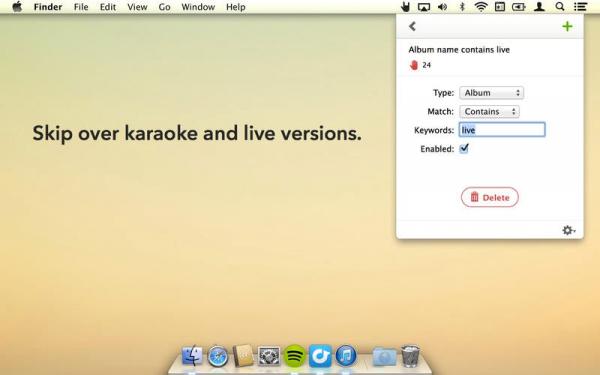Image resolution: width=600 pixels, height=375 pixels.
Task: Click the rule title Album name contains live
Action: (x=459, y=50)
